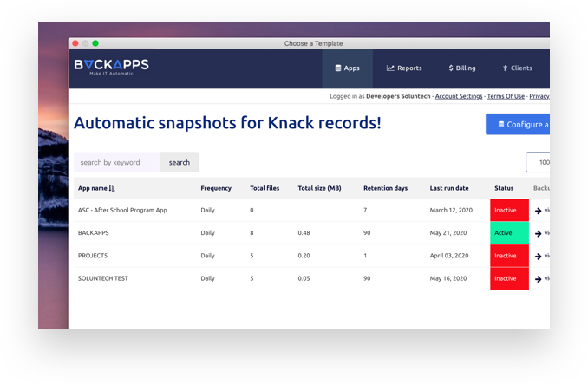The image size is (588, 384).
Task: Click the green maximize window button
Action: tap(95, 43)
